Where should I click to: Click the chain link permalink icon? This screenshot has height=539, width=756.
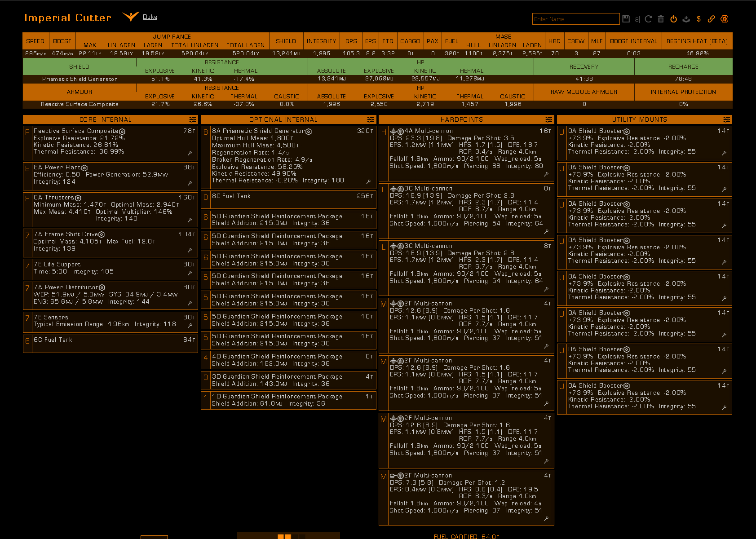click(x=711, y=19)
